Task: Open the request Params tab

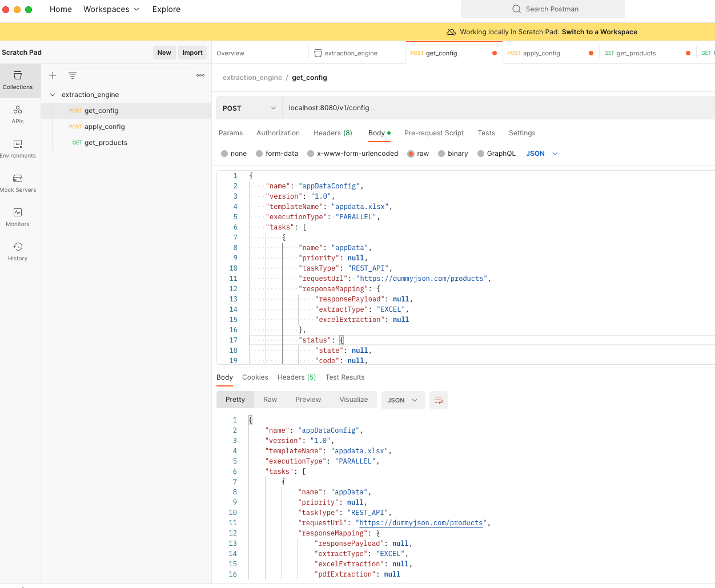Action: 231,133
